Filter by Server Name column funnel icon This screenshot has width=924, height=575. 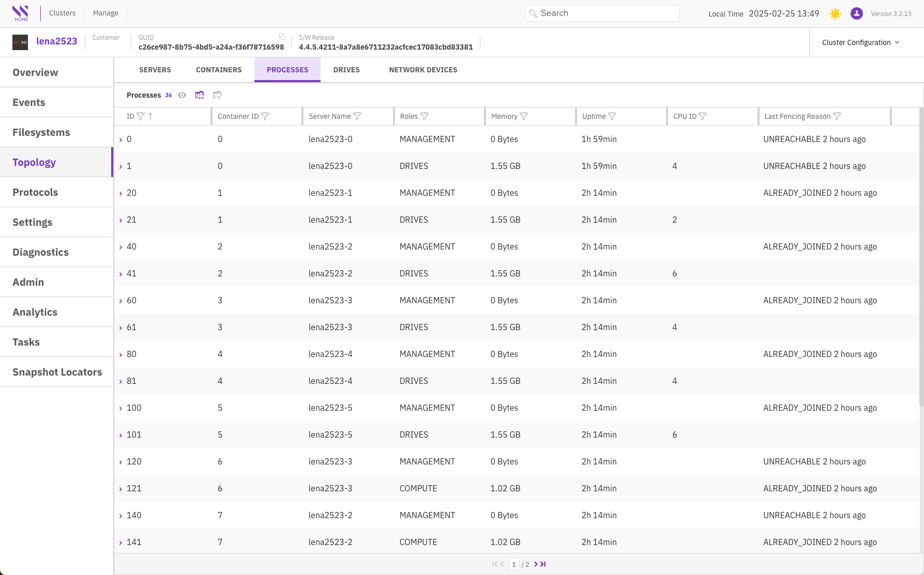357,116
